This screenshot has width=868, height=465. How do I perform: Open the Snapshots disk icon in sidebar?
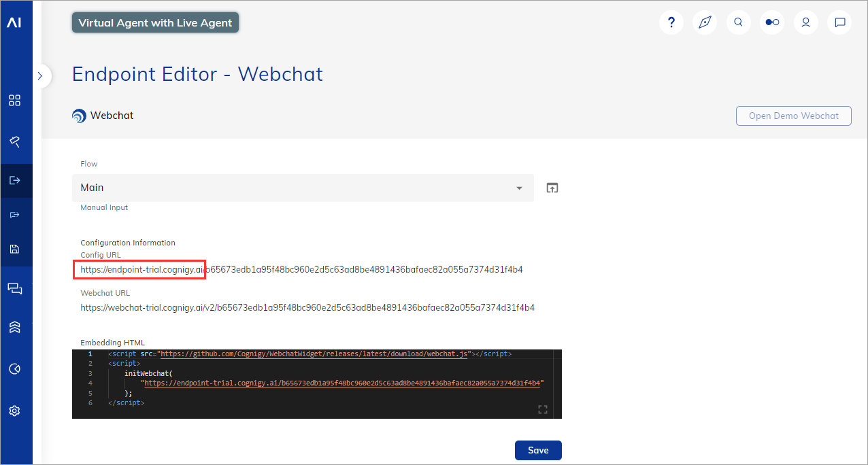(14, 249)
